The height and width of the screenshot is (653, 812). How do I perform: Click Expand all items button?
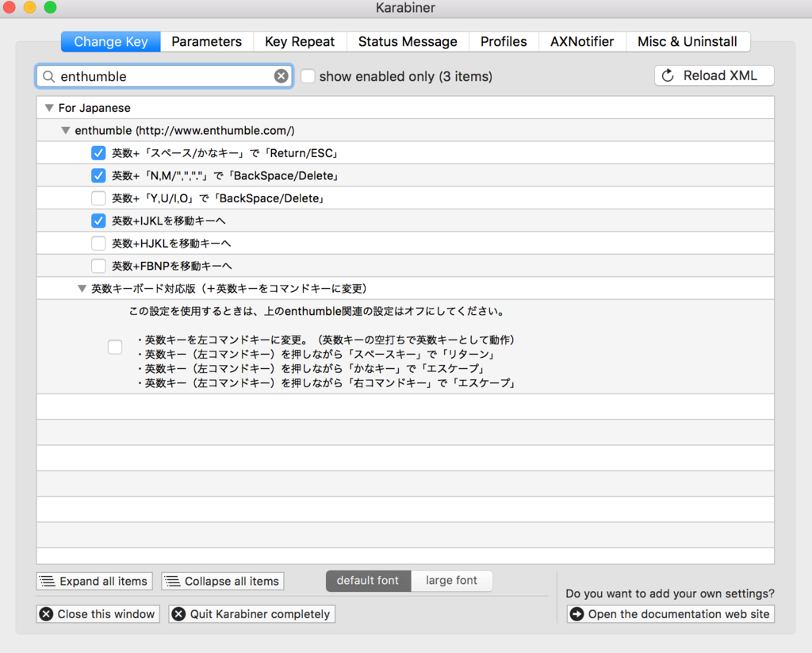[94, 581]
